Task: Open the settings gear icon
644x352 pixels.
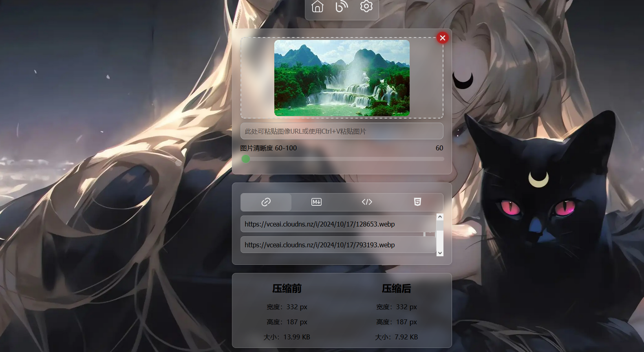Action: click(366, 7)
